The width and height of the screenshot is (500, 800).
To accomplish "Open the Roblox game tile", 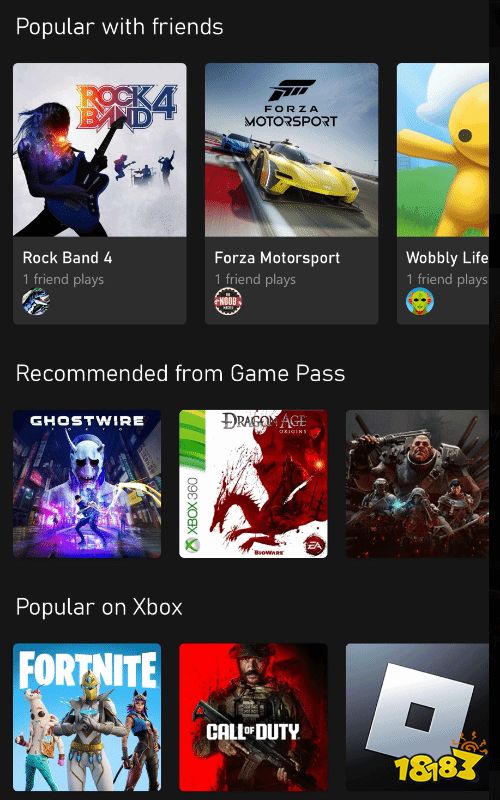I will [417, 717].
